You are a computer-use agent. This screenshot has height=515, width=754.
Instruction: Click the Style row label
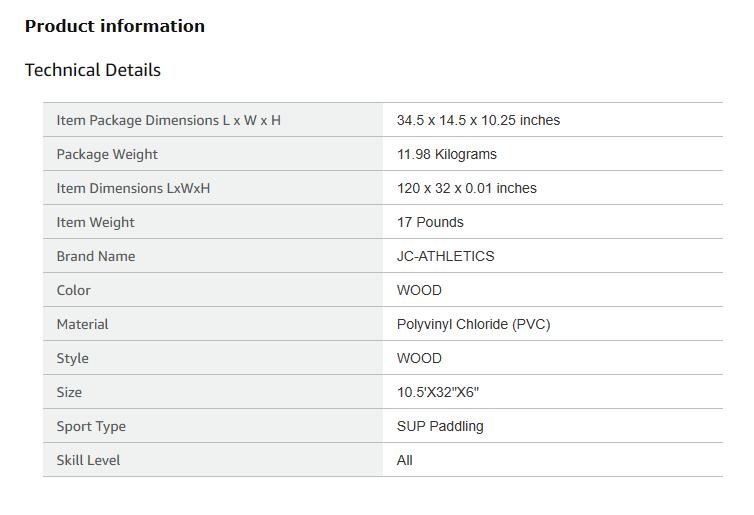click(x=72, y=358)
